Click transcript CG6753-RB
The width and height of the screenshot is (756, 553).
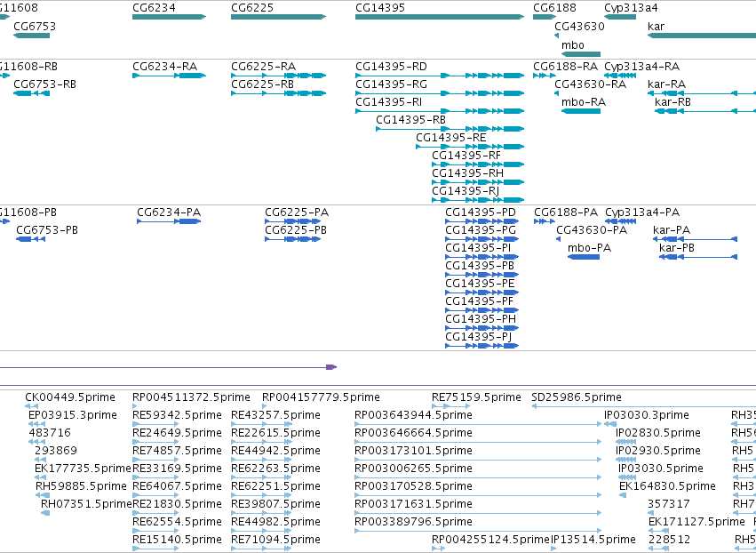pyautogui.click(x=44, y=84)
